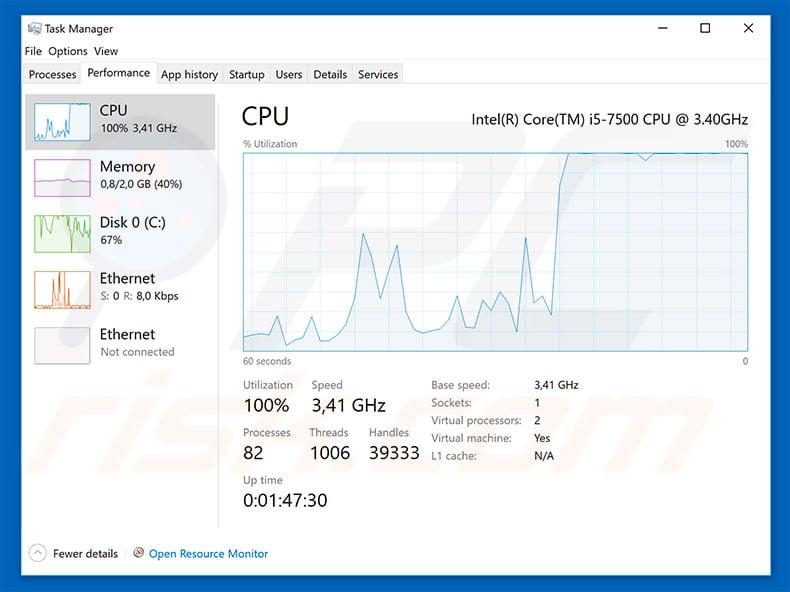Click the Sockets label
790x592 pixels.
(x=451, y=403)
